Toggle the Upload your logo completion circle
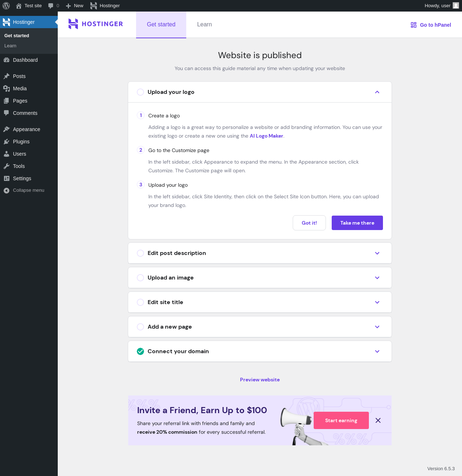 (x=140, y=92)
